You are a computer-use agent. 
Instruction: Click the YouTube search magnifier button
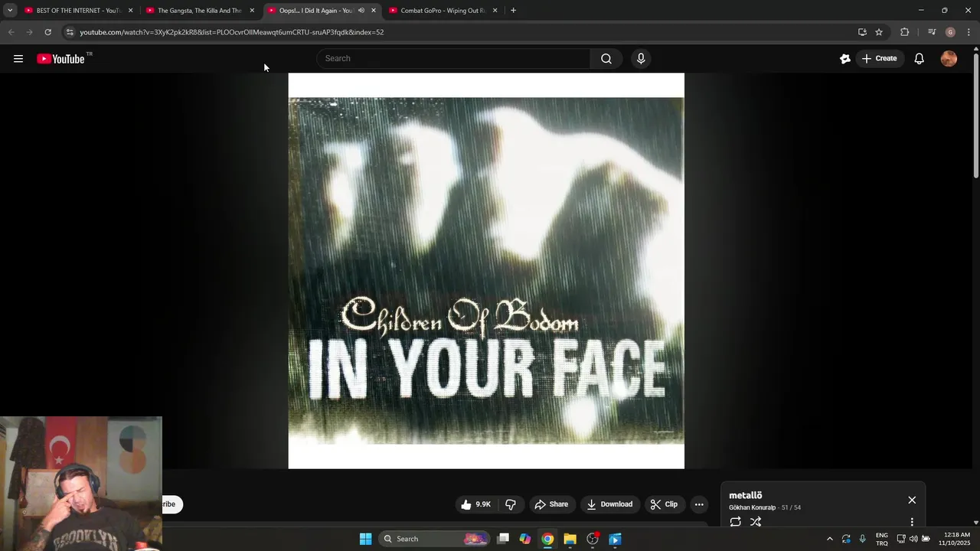[606, 59]
